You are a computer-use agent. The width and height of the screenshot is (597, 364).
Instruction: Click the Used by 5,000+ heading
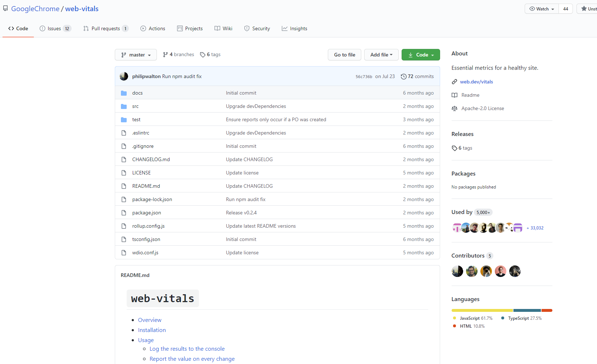[472, 212]
